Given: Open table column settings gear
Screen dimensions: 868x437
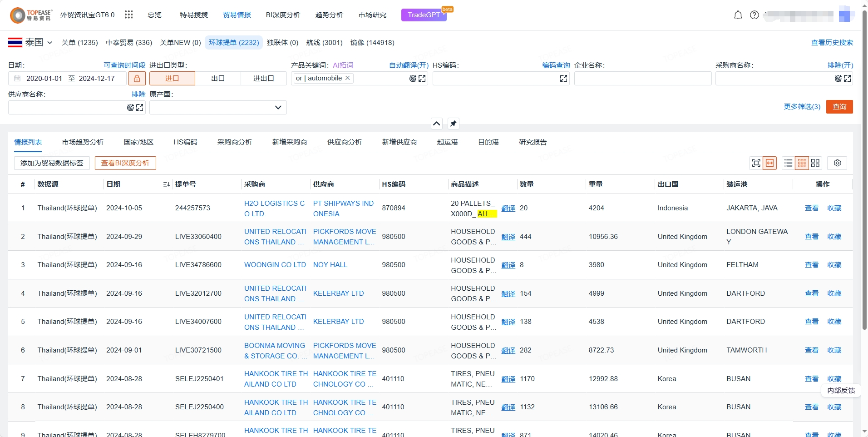Looking at the screenshot, I should click(837, 163).
